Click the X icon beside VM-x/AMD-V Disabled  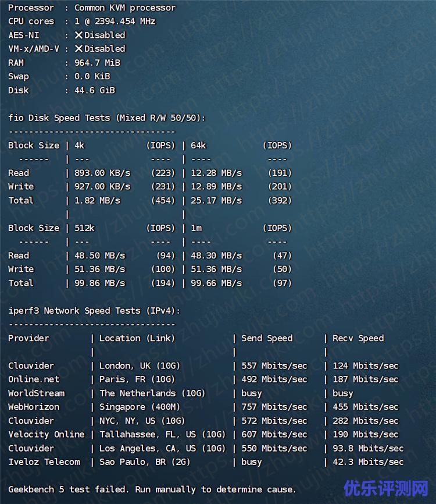[x=78, y=49]
